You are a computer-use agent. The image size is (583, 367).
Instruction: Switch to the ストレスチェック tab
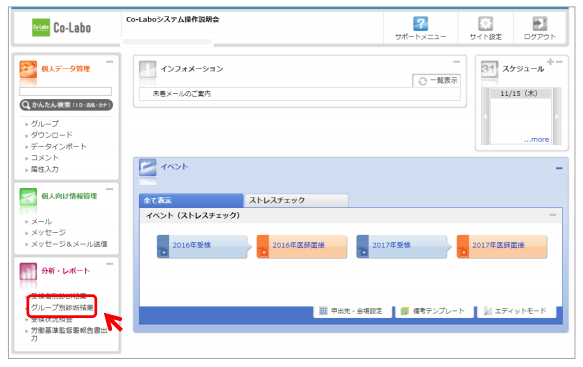296,200
